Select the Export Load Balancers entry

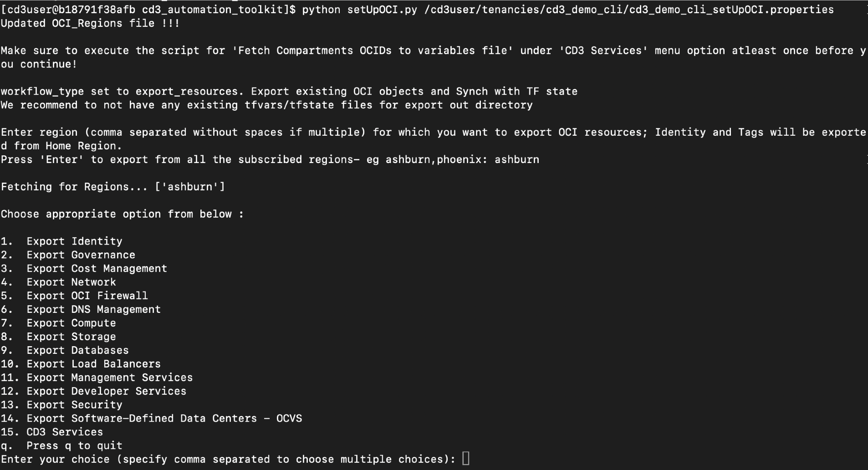pos(81,364)
